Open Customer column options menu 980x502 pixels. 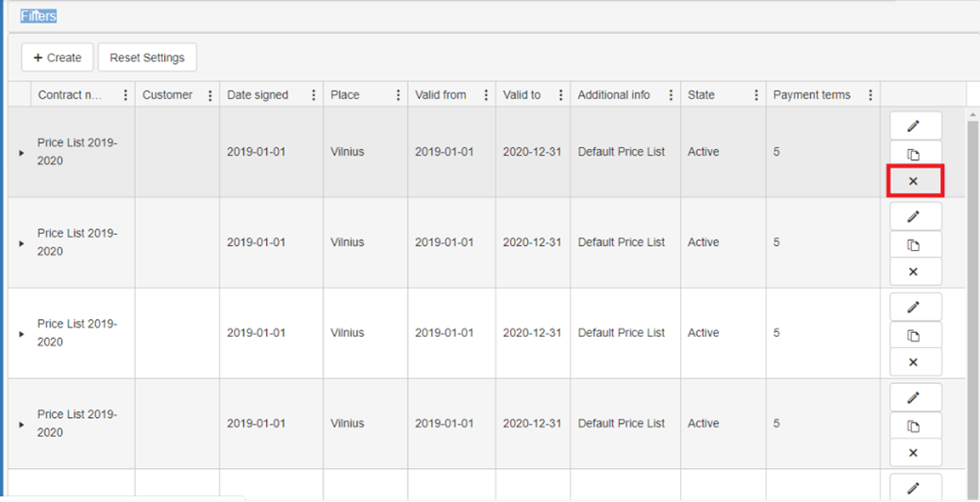(x=210, y=95)
